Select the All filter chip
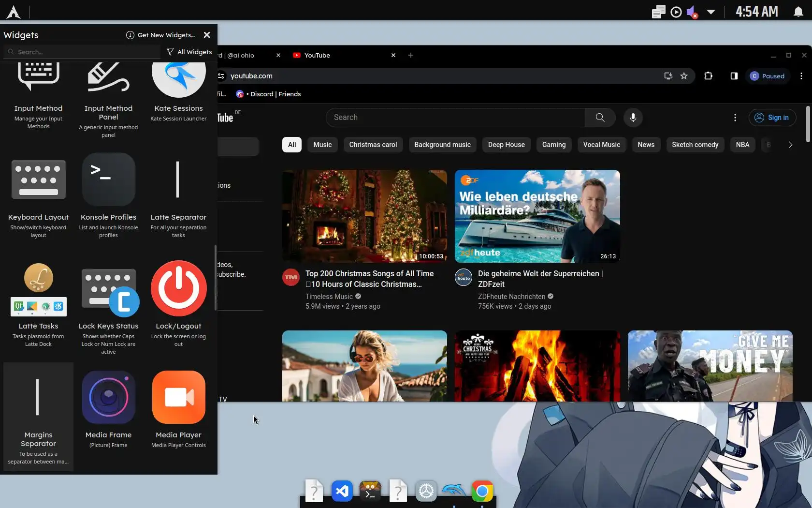The width and height of the screenshot is (812, 508). pos(292,145)
